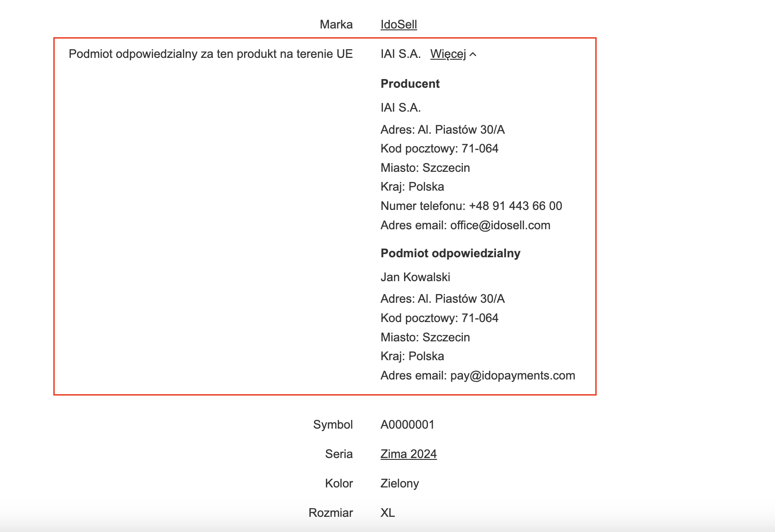This screenshot has width=775, height=532.
Task: Click producer's 'Kraj: Polska' line
Action: coord(412,187)
